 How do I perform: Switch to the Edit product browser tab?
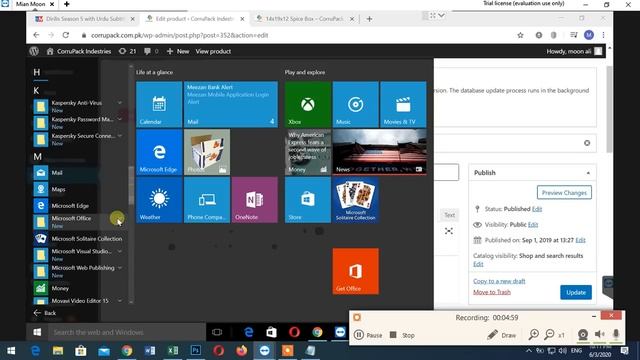click(x=195, y=19)
